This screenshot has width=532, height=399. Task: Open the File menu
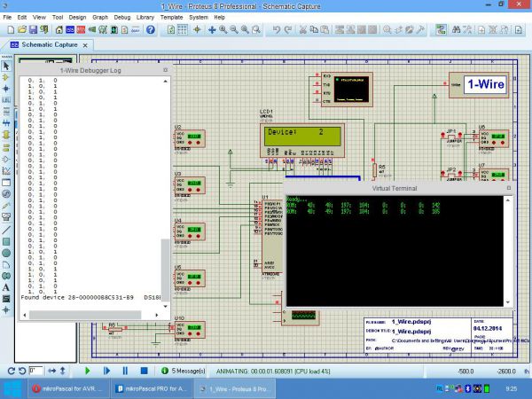pyautogui.click(x=7, y=18)
